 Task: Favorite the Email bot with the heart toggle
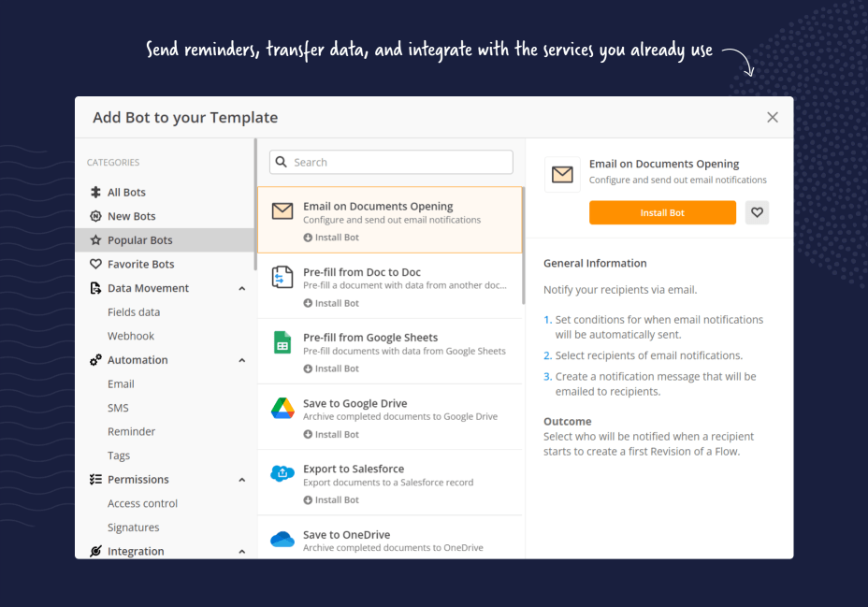click(757, 212)
